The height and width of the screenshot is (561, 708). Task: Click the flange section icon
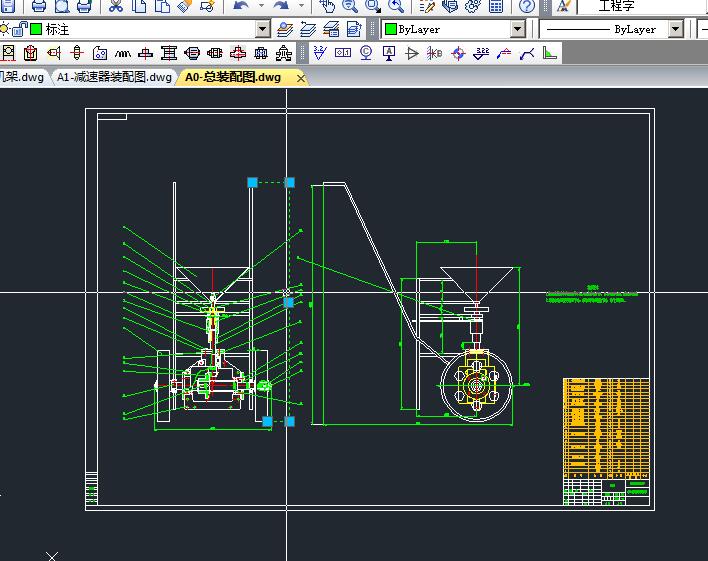click(x=145, y=53)
